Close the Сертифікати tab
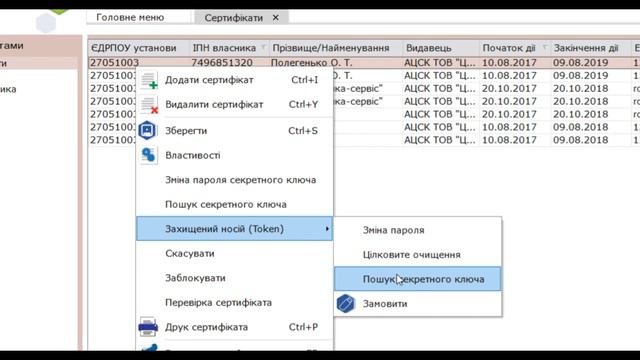Viewport: 640px width, 360px height. click(x=276, y=18)
